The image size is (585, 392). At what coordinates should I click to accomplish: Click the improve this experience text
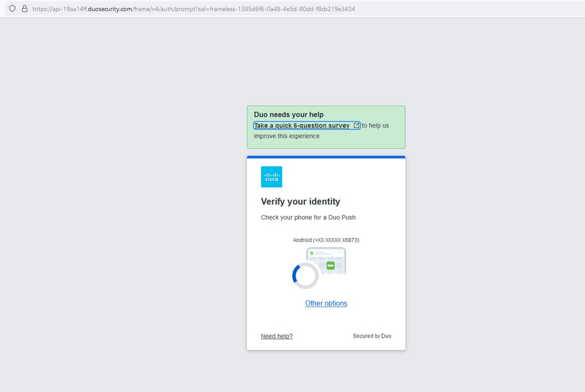click(x=288, y=136)
